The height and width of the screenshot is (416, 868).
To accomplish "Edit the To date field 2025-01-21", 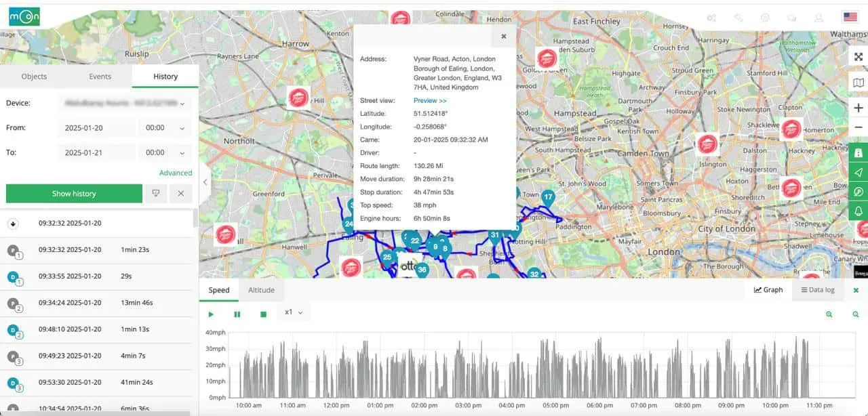I will coord(97,152).
